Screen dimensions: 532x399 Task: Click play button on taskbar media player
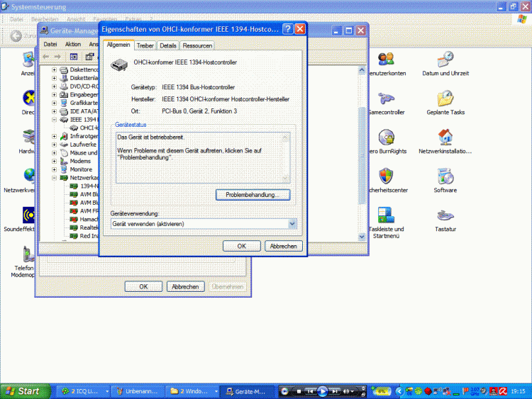322,391
